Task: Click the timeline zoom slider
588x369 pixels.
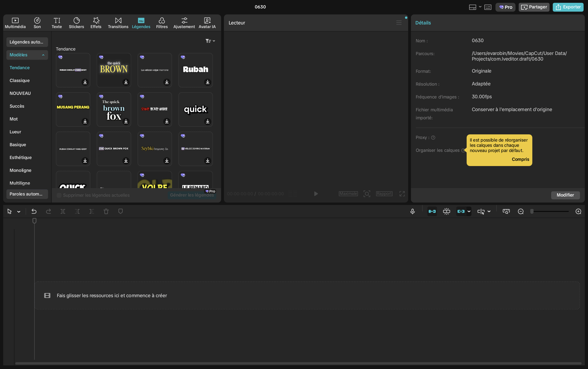Action: pos(550,211)
